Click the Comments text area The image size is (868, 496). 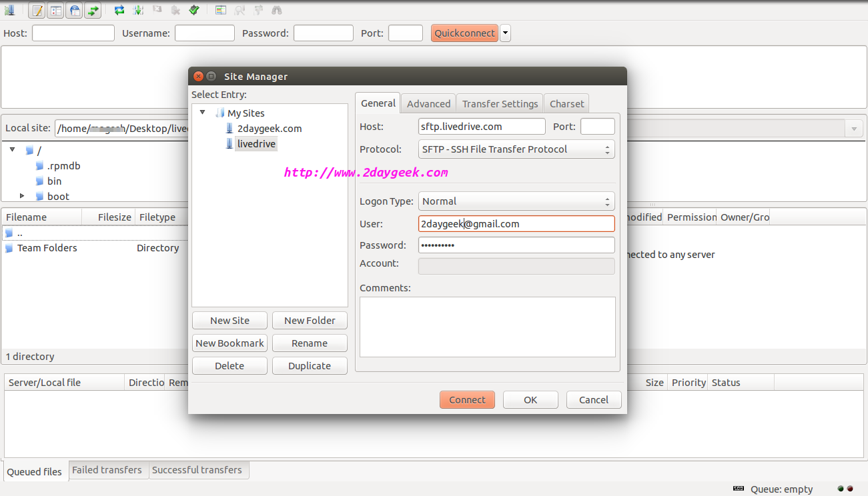point(487,327)
